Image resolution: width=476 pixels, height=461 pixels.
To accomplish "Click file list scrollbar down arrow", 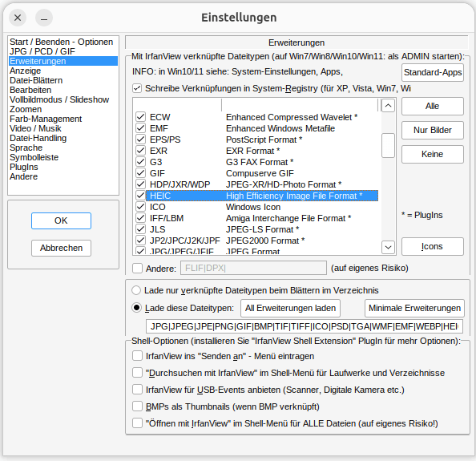I will point(388,247).
